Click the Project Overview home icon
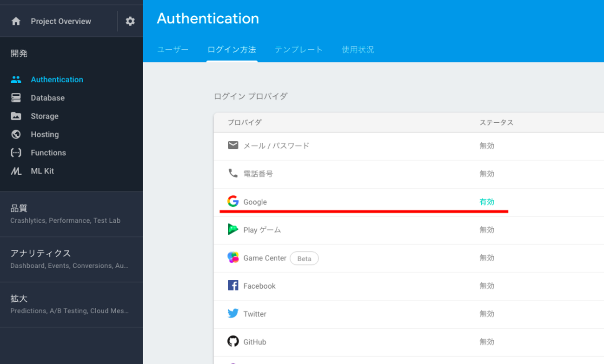Viewport: 604px width, 364px height. [16, 21]
